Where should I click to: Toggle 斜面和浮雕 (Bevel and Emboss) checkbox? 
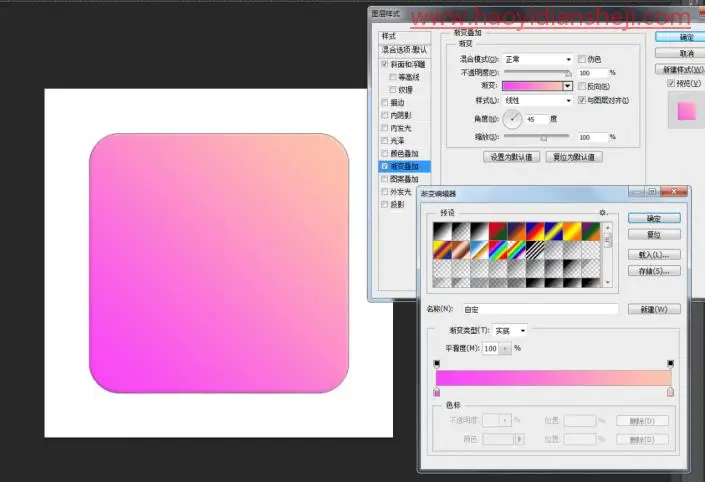point(384,64)
